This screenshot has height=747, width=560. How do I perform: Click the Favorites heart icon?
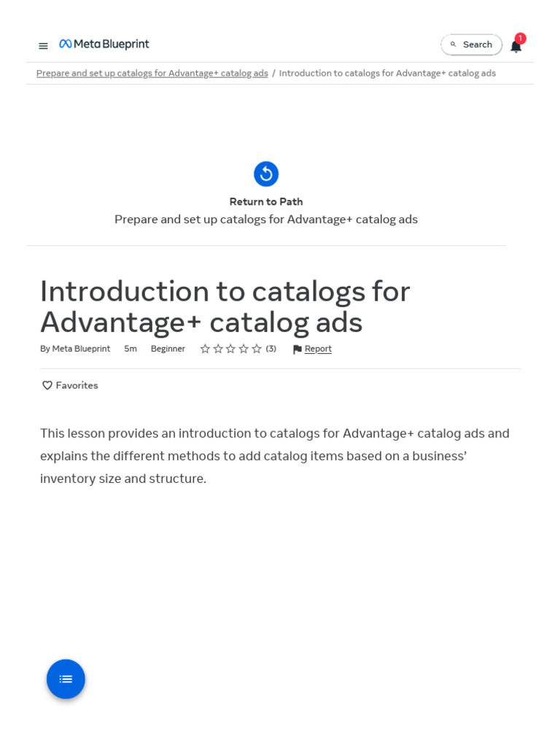point(47,385)
